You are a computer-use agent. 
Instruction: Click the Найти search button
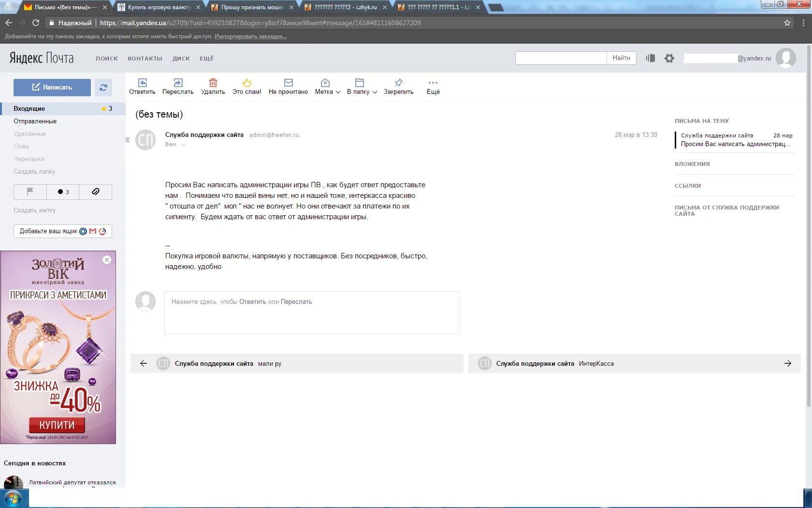(622, 58)
